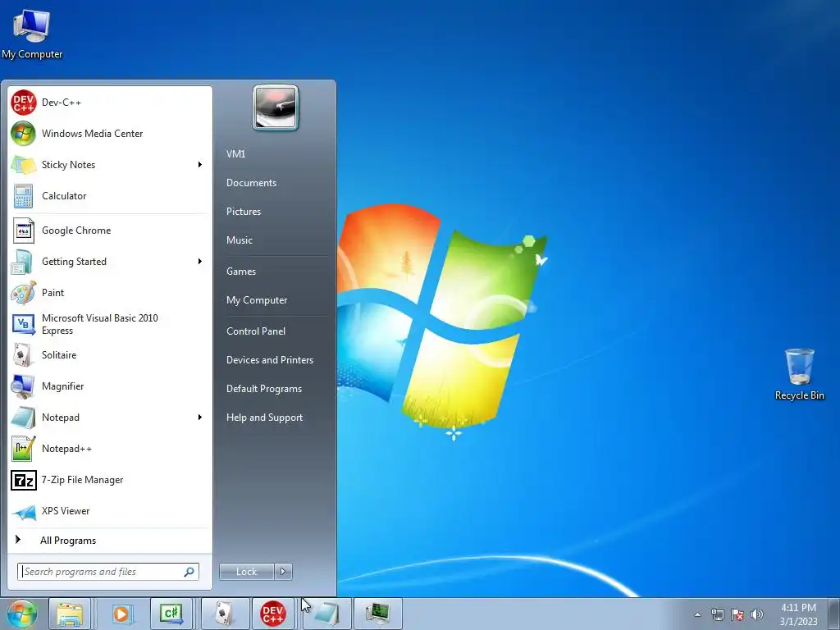The height and width of the screenshot is (630, 840).
Task: Open Google Chrome in the Start menu
Action: pyautogui.click(x=110, y=231)
